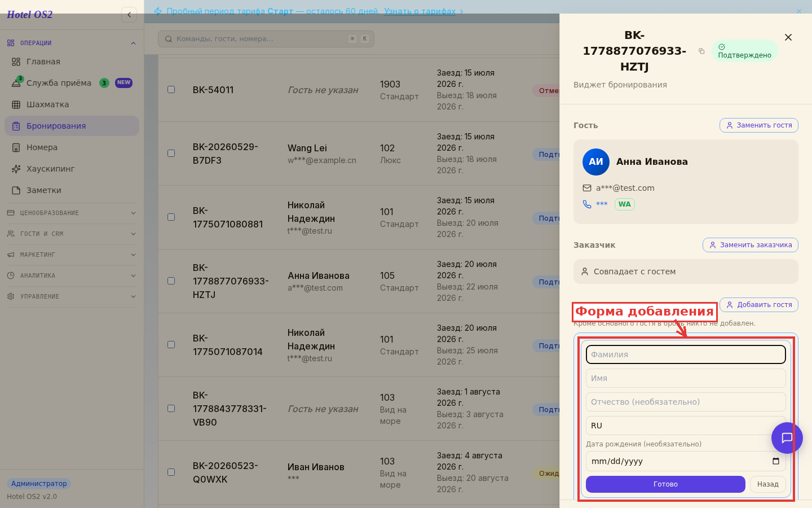Screen dimensions: 812x508
Task: Select checkbox for booking BK-54011
Action: (x=171, y=90)
